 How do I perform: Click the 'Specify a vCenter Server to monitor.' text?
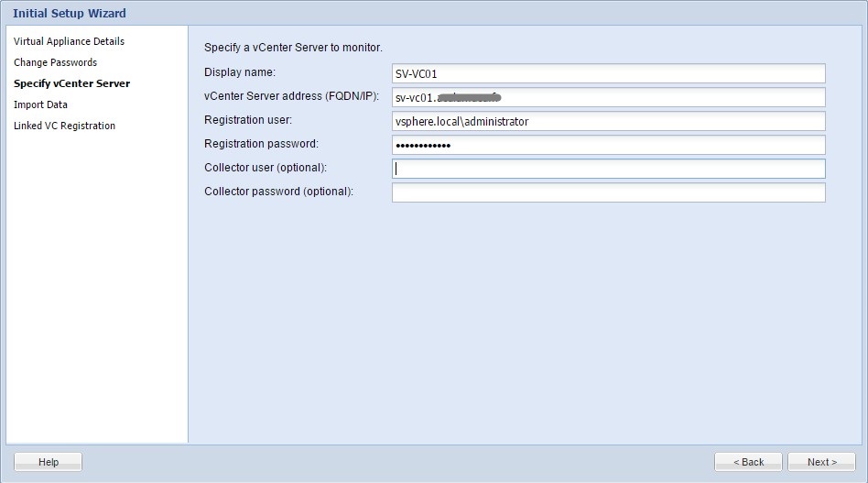pyautogui.click(x=293, y=48)
